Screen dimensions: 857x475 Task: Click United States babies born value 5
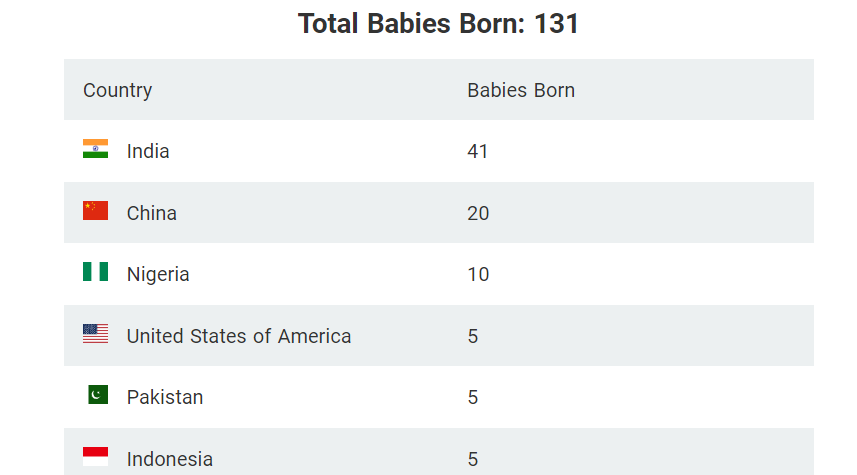tap(473, 336)
